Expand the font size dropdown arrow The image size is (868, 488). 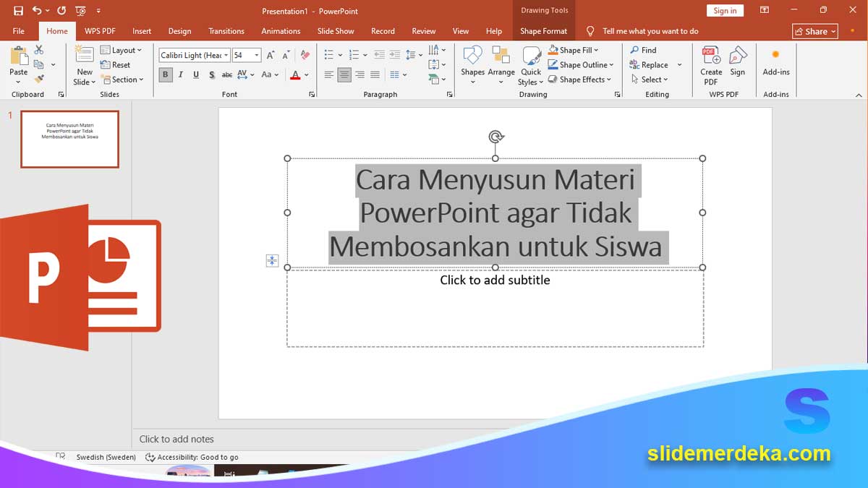[257, 55]
